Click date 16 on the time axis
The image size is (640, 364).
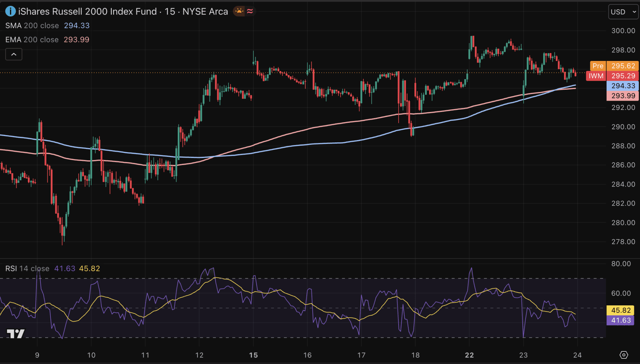307,355
